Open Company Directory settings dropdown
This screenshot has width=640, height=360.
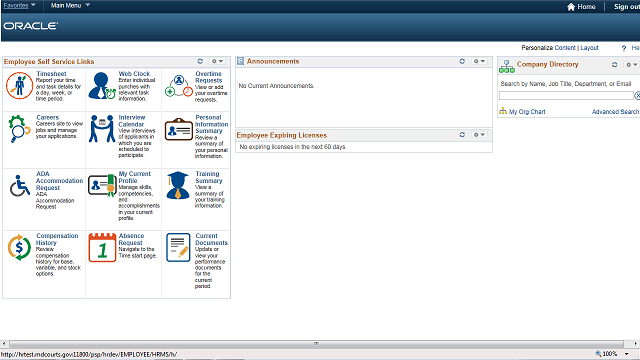tap(632, 64)
